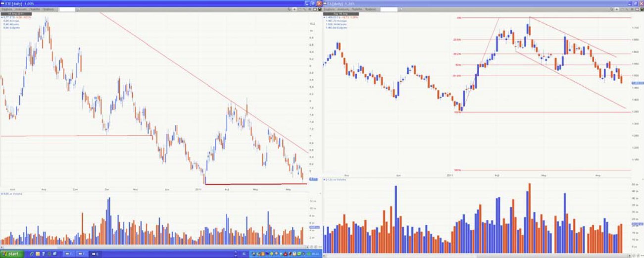Switch to the third taskbar window button
The width and height of the screenshot is (644, 258).
pos(95,254)
